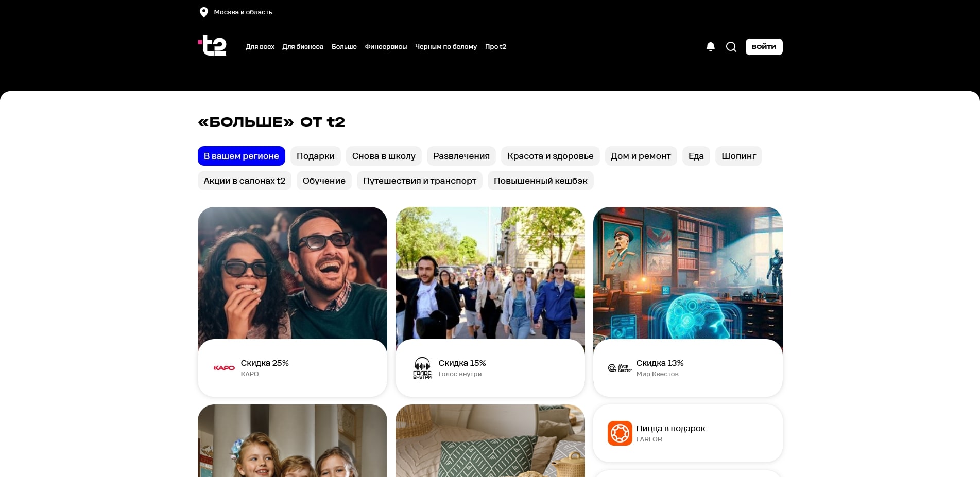Select the В вашем регионе filter
980x477 pixels.
241,156
